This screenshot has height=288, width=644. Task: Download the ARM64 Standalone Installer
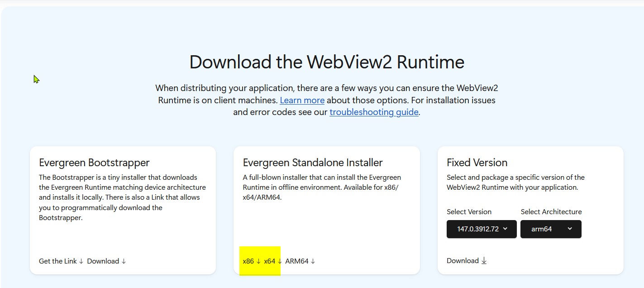click(297, 261)
